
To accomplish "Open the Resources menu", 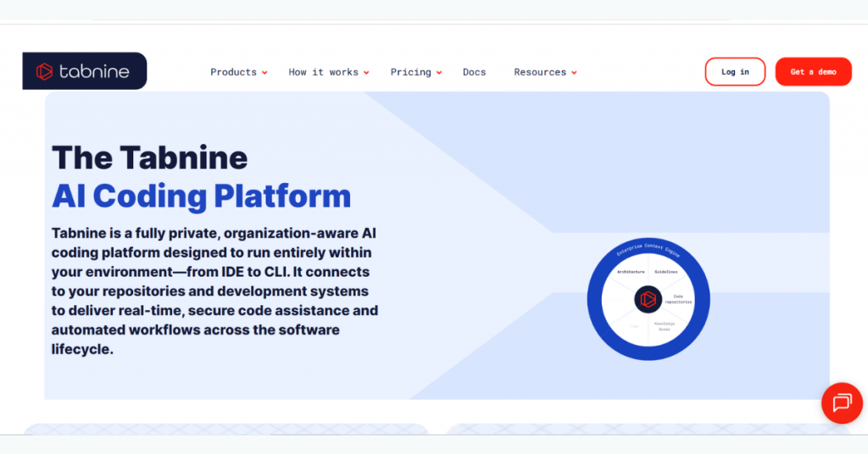I will click(540, 72).
